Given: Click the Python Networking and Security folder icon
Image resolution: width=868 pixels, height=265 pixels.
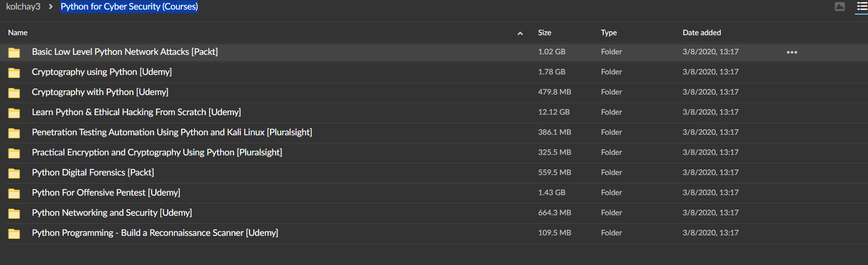Looking at the screenshot, I should point(14,213).
